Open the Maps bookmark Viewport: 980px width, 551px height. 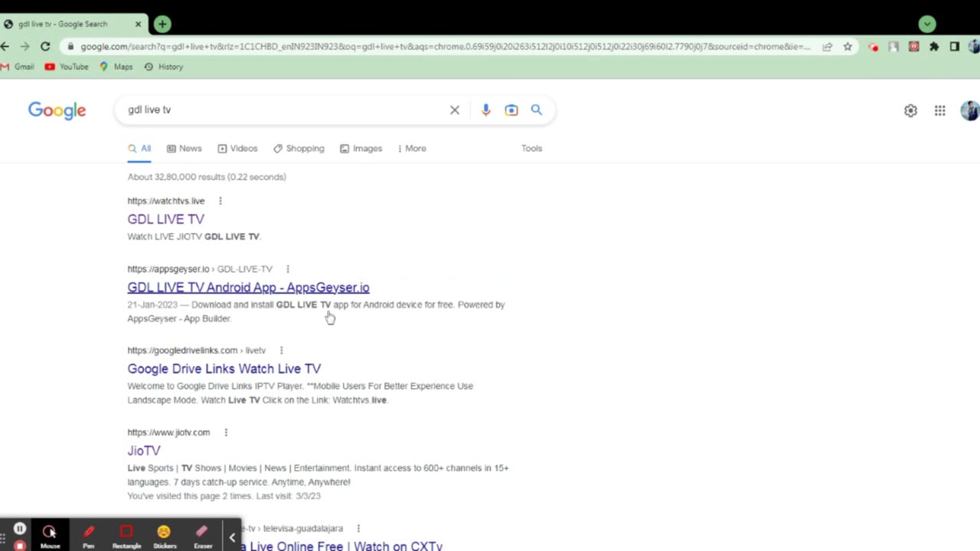click(x=116, y=67)
